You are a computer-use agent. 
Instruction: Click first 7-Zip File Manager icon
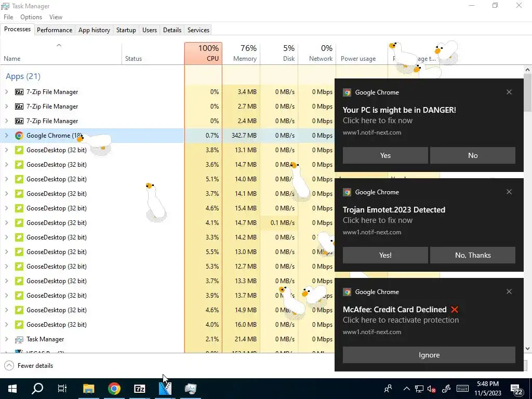point(19,91)
